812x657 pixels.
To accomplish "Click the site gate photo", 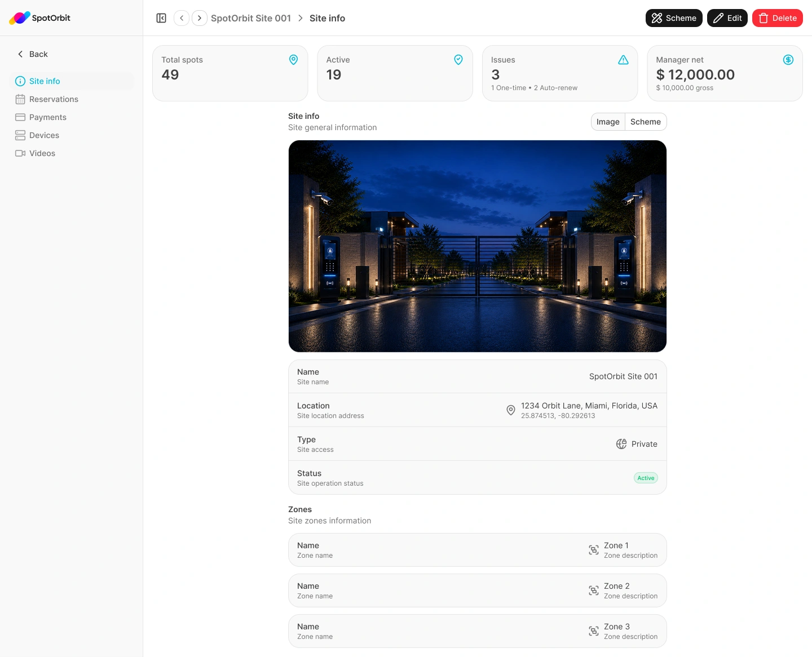I will [478, 246].
